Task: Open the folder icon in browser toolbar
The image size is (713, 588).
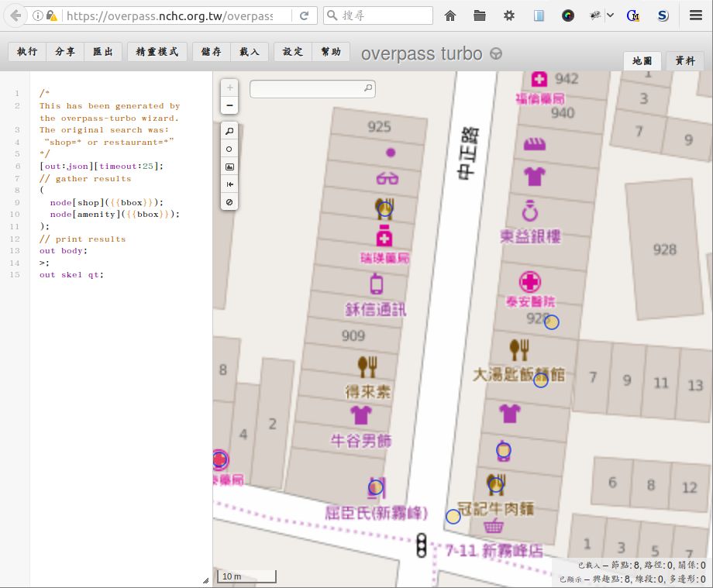Action: pos(479,16)
